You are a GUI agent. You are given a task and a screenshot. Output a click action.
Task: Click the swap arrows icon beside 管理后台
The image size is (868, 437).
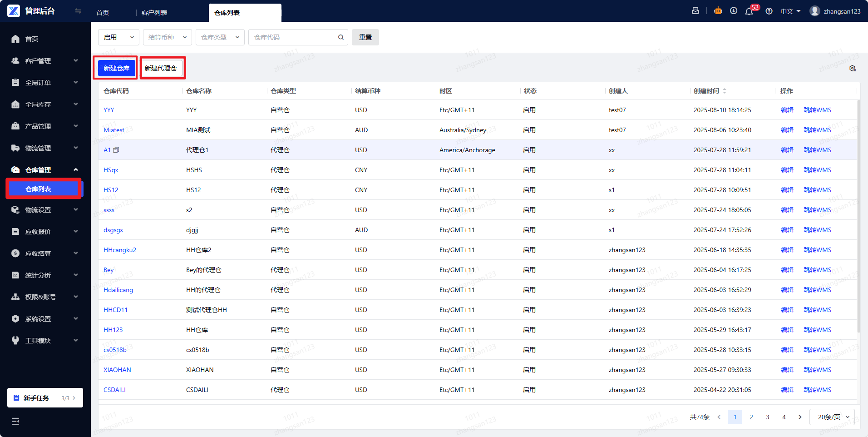[78, 11]
